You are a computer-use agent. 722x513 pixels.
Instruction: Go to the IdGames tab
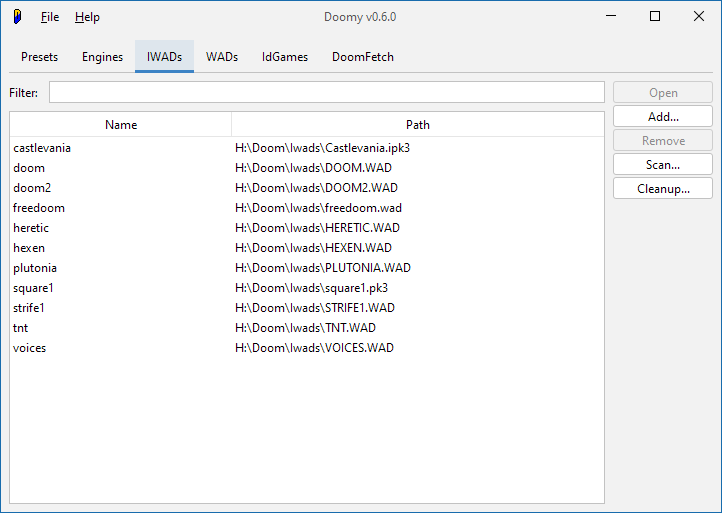coord(285,57)
